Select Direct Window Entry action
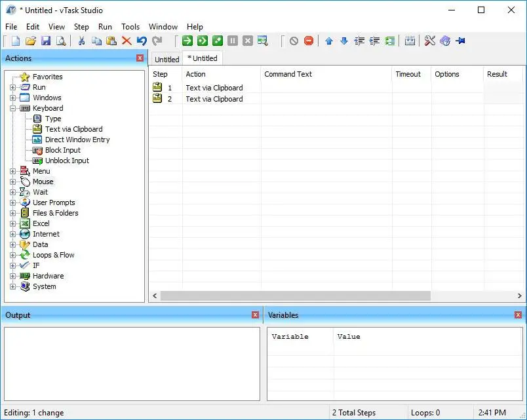Viewport: 527px width, 420px height. click(x=77, y=140)
